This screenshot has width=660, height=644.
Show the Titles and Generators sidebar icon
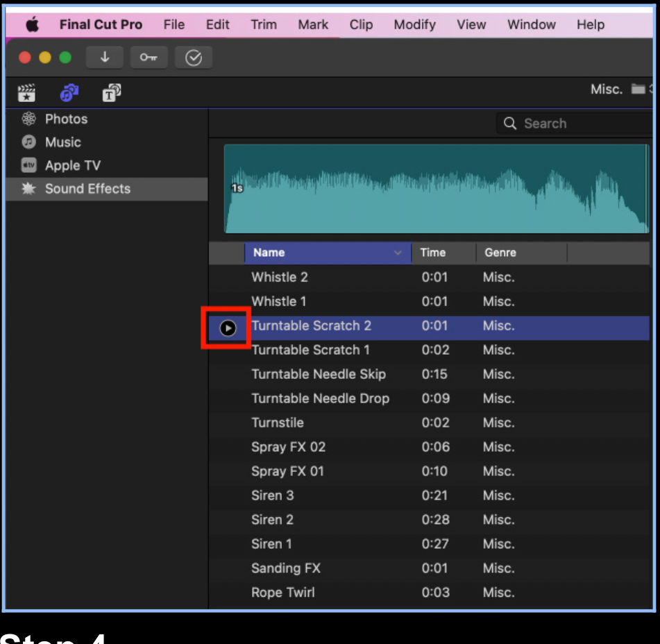pyautogui.click(x=112, y=92)
